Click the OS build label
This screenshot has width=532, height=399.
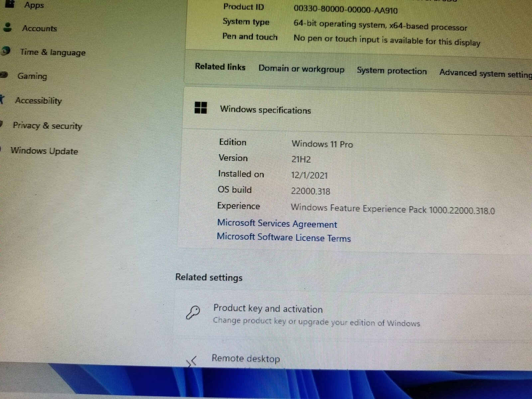point(235,190)
